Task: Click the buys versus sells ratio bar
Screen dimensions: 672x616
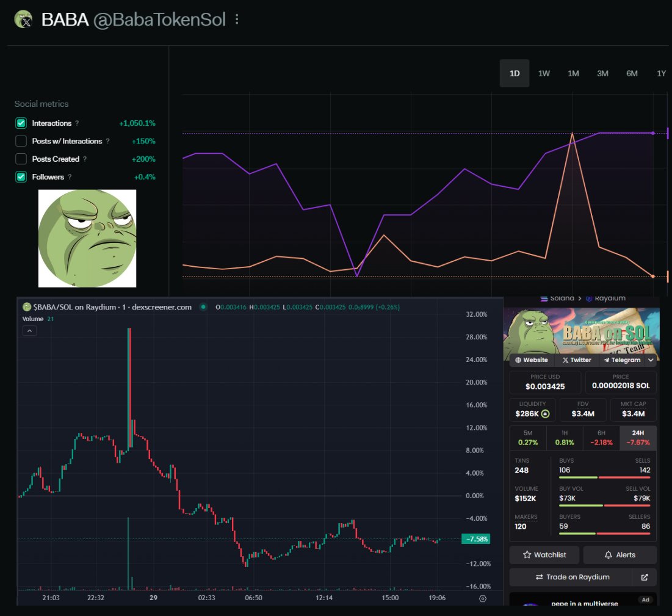Action: click(x=605, y=477)
